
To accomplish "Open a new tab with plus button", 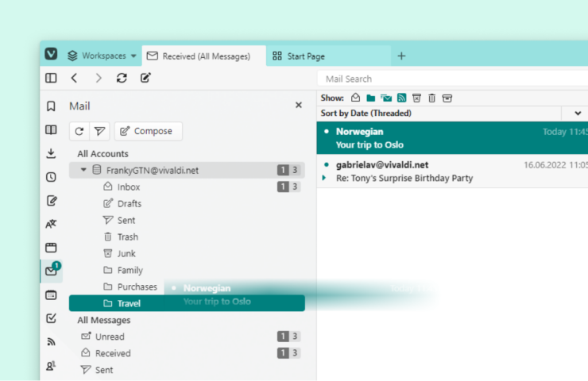I will pyautogui.click(x=401, y=56).
